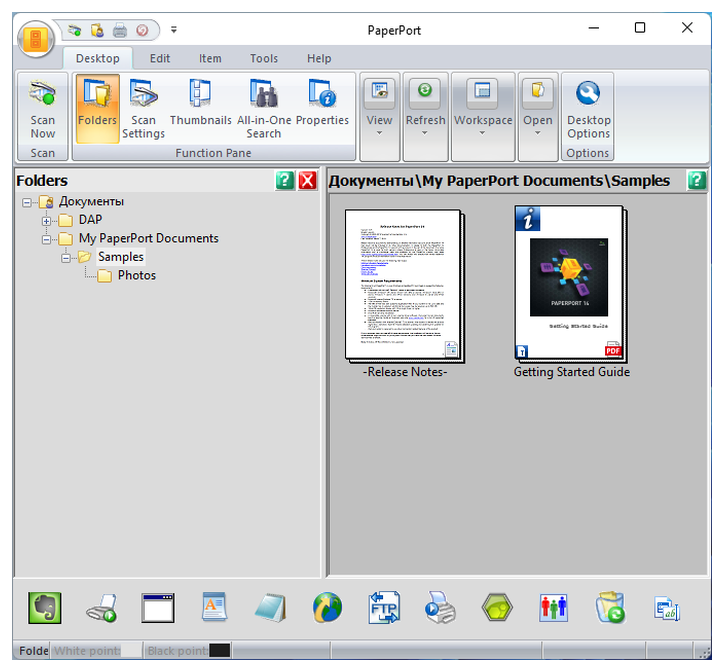This screenshot has width=724, height=672.
Task: Click the blank window icon in Send To bar
Action: [x=158, y=608]
